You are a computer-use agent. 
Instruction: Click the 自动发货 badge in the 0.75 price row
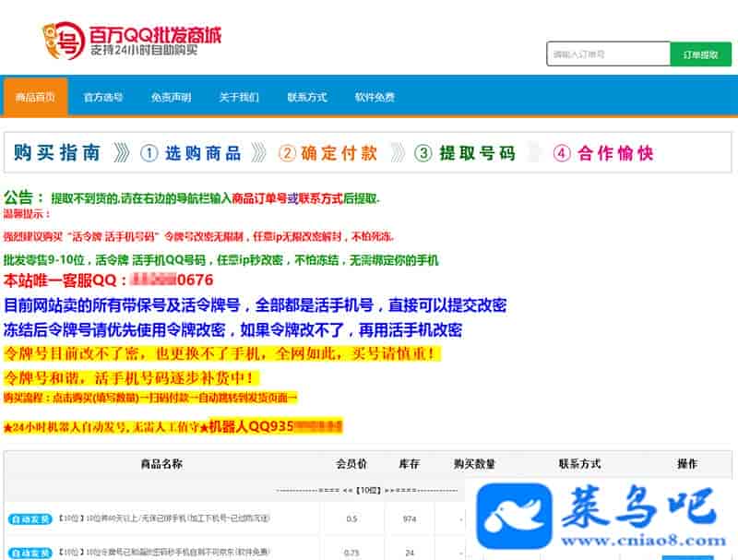click(30, 553)
